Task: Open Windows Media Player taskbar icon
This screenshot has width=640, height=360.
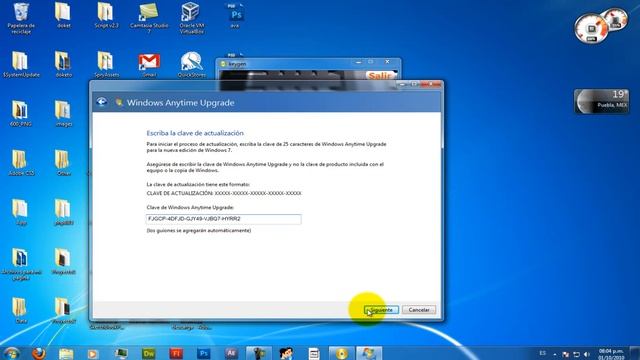Action: click(x=93, y=353)
